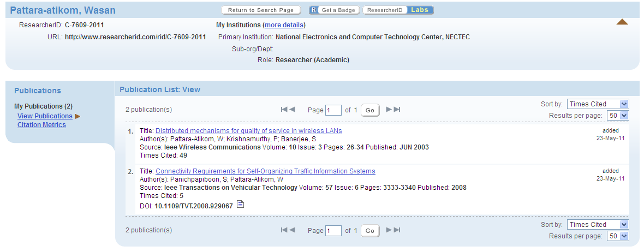Viewport: 644px width, 252px height.
Task: Select View Publications in sidebar
Action: click(x=45, y=116)
